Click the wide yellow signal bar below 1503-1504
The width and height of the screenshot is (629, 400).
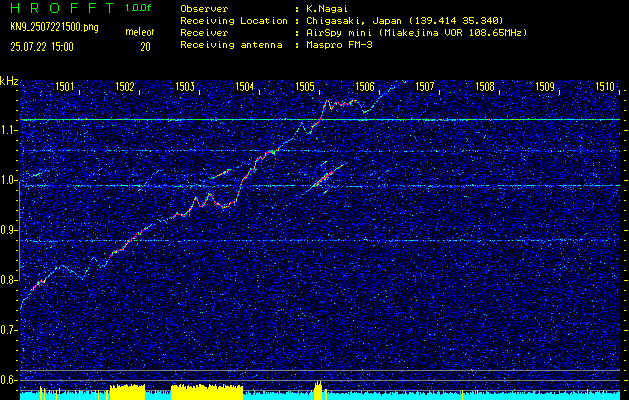[x=207, y=392]
